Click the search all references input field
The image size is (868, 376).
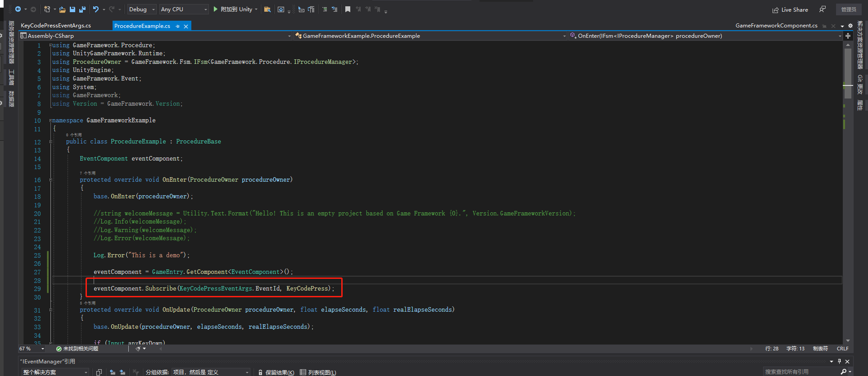point(801,372)
